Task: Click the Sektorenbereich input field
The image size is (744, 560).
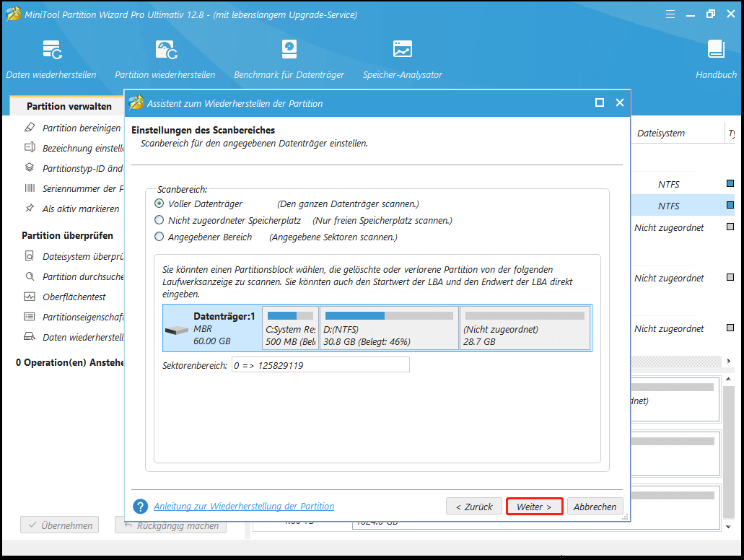Action: point(320,365)
